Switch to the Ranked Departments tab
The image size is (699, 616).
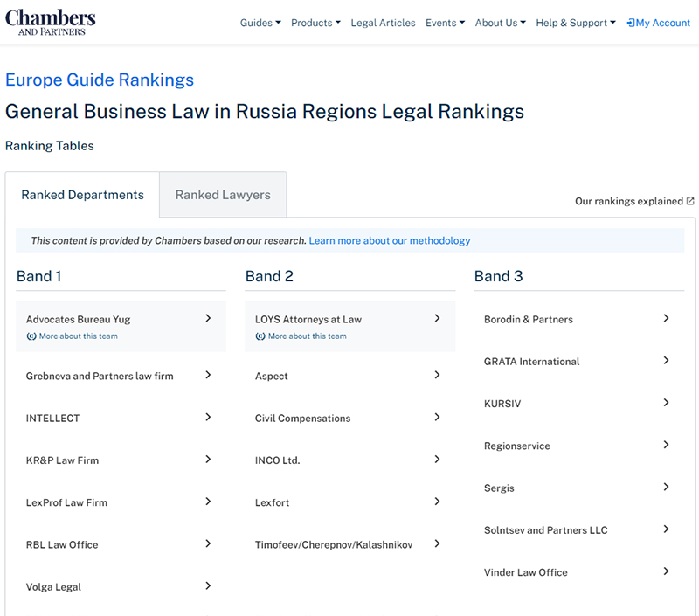pyautogui.click(x=82, y=195)
